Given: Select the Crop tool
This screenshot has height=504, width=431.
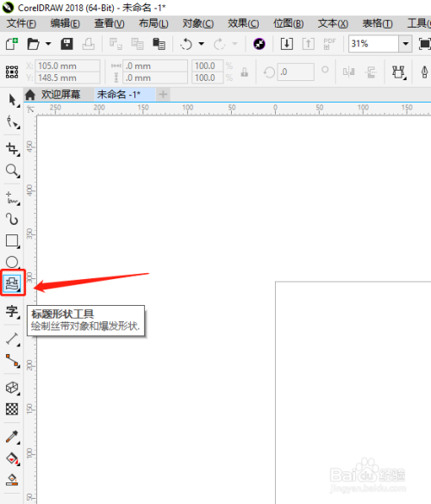Looking at the screenshot, I should (x=13, y=149).
